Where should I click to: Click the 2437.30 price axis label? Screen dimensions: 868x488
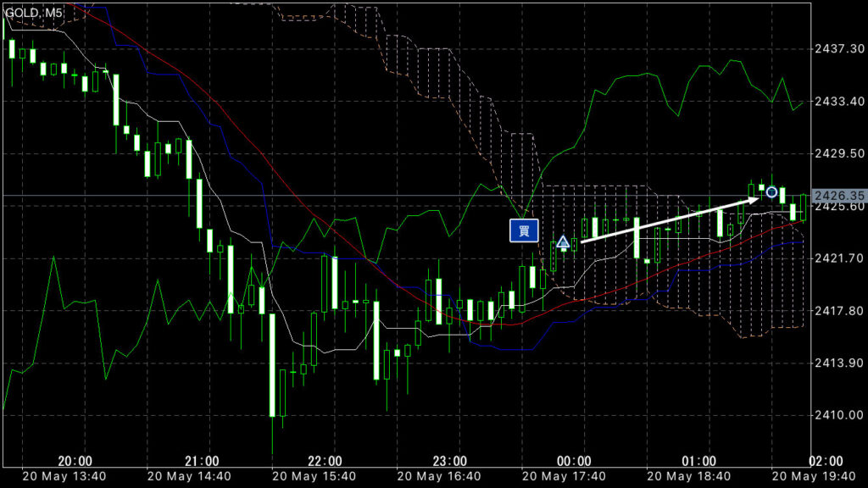[839, 48]
